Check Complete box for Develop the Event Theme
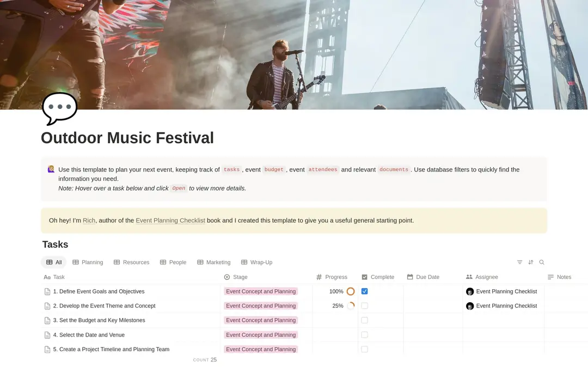The image size is (588, 367). [364, 306]
